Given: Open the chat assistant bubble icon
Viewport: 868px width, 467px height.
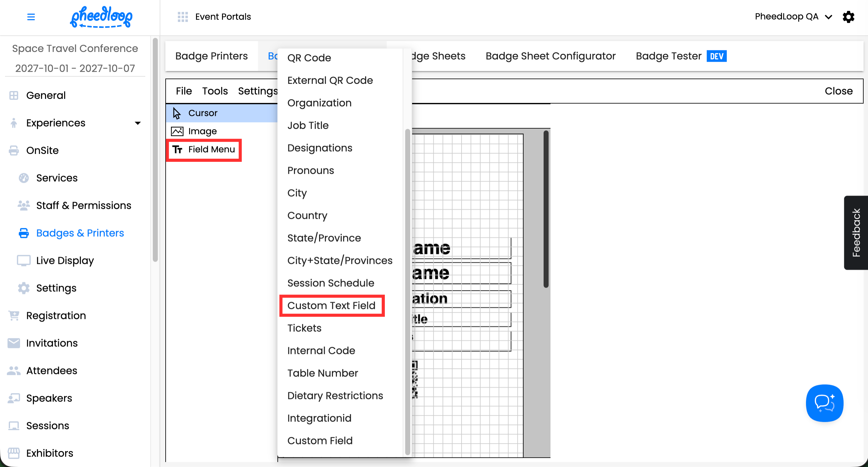Looking at the screenshot, I should pos(824,403).
